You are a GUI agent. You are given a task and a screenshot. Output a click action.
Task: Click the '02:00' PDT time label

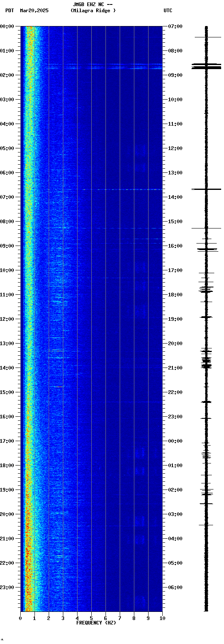coord(7,75)
